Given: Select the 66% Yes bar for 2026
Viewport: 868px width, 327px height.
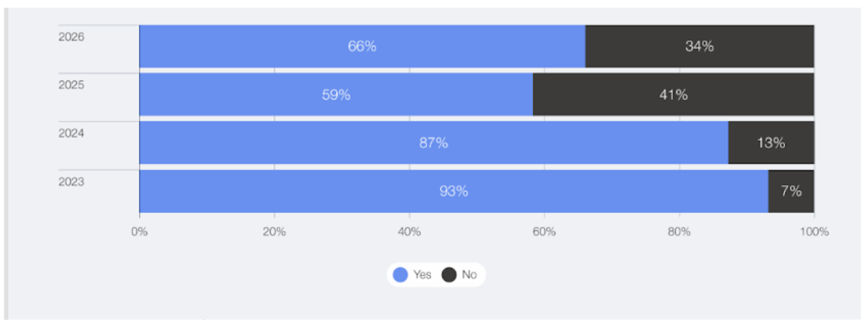Looking at the screenshot, I should coord(362,46).
